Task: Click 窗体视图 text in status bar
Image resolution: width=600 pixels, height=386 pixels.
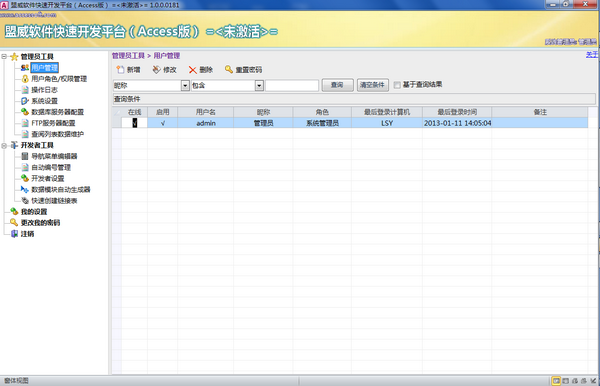Action: pos(16,381)
